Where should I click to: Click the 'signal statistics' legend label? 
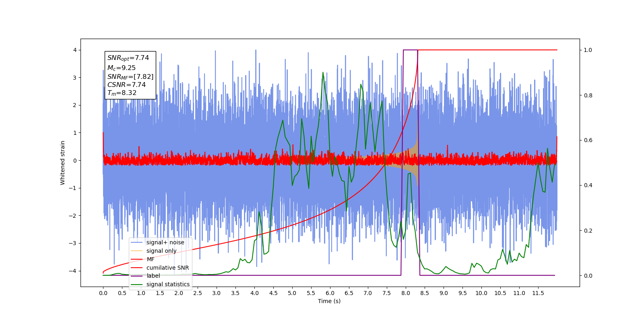click(x=168, y=284)
